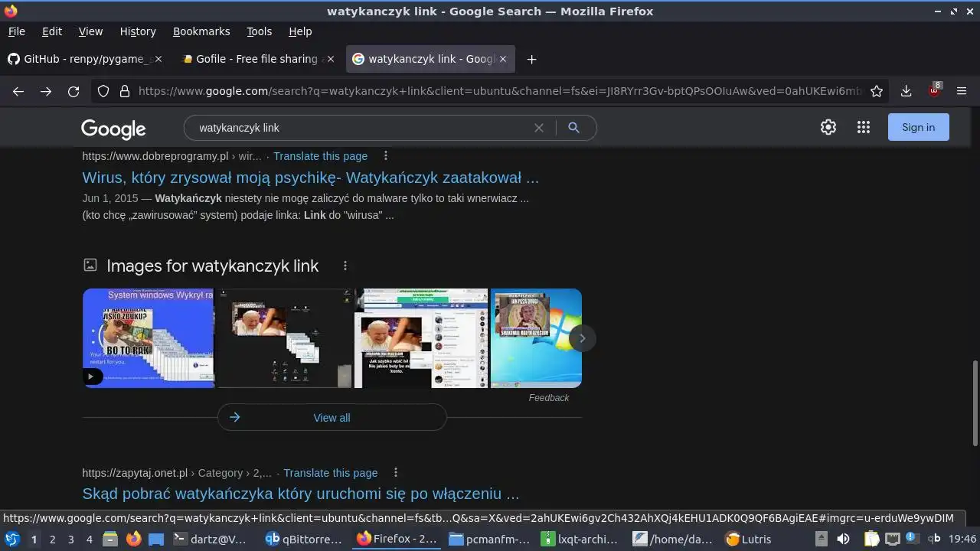
Task: Open the Firefox downloads panel
Action: pos(906,91)
